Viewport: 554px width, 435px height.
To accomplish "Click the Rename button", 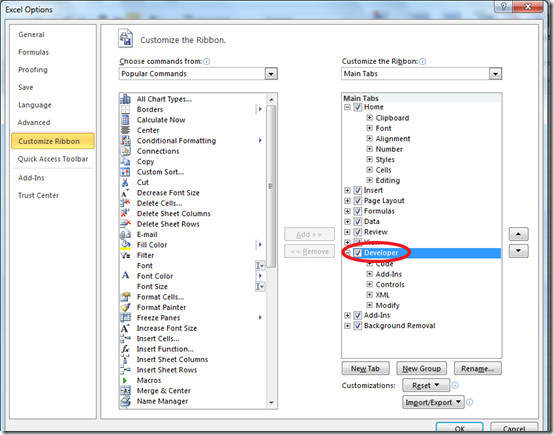I will click(477, 369).
